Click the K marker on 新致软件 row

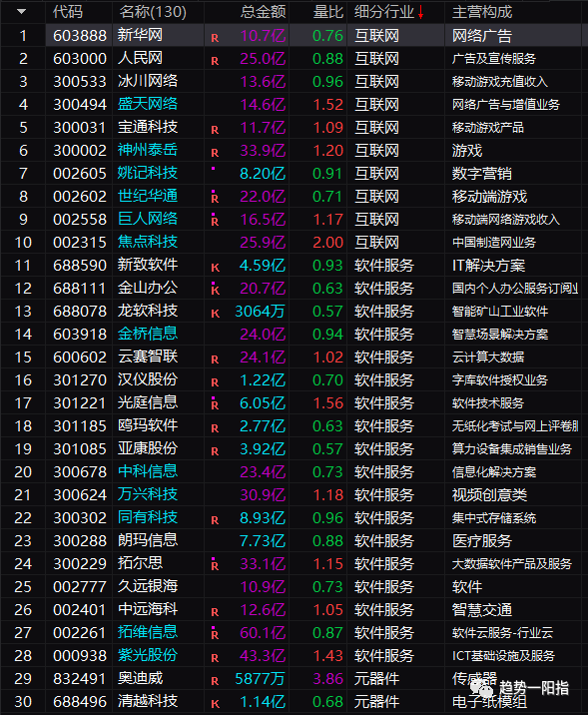click(216, 268)
